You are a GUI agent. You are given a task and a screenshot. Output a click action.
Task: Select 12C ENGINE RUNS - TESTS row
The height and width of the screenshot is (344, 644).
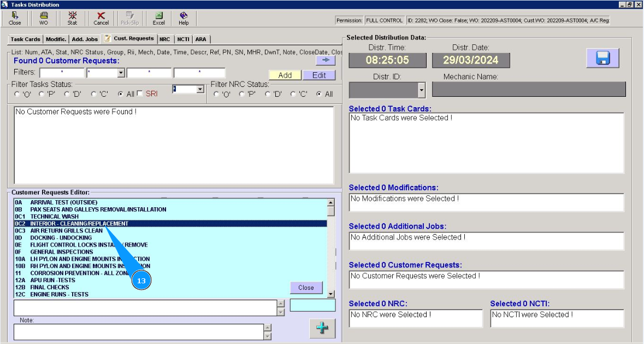(x=170, y=294)
